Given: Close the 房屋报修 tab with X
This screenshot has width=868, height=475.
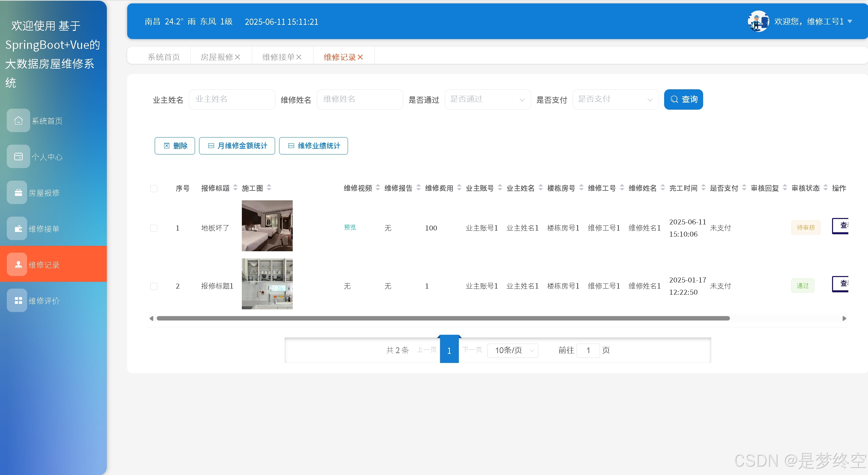Looking at the screenshot, I should [x=238, y=57].
